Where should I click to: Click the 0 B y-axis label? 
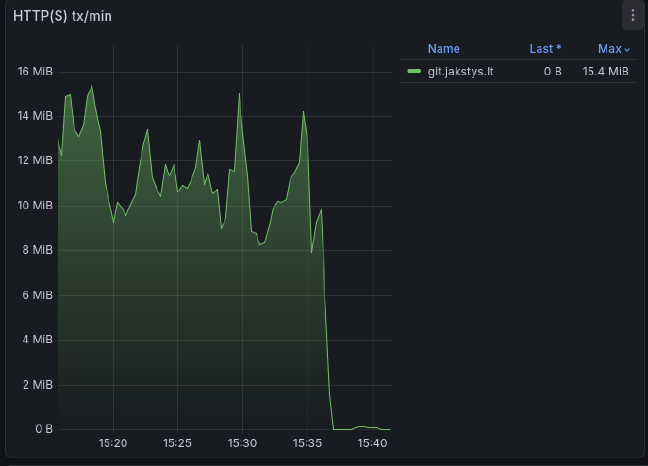pos(44,429)
